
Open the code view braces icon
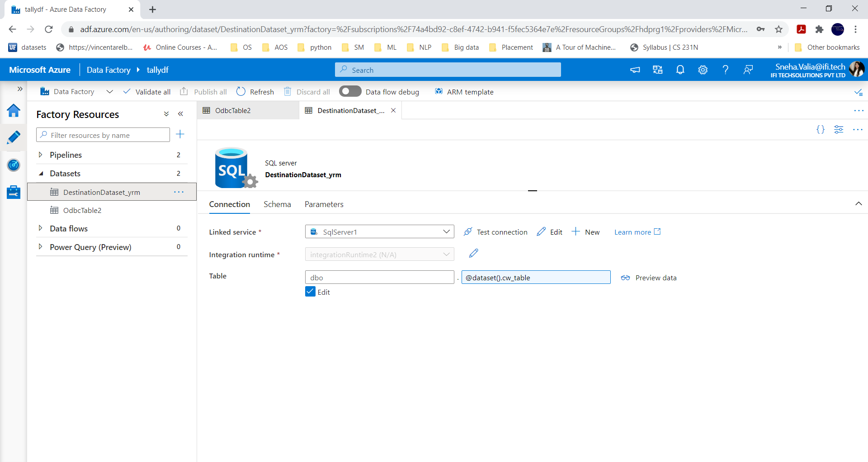[821, 130]
